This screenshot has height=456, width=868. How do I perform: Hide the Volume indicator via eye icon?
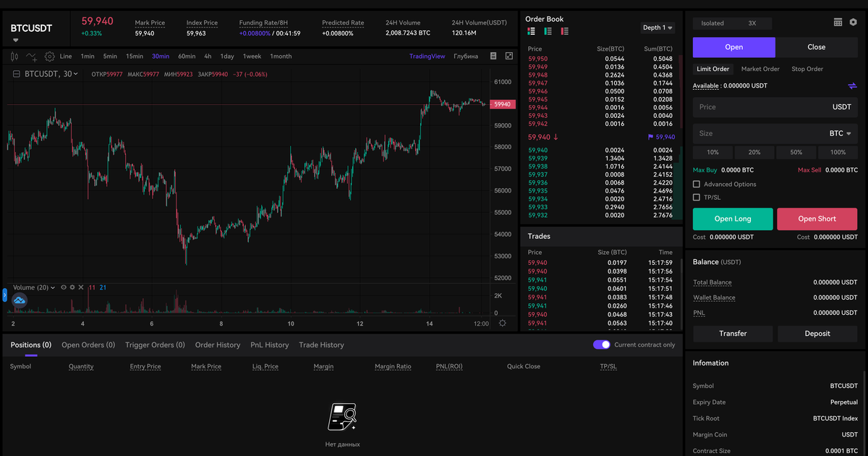pyautogui.click(x=64, y=287)
